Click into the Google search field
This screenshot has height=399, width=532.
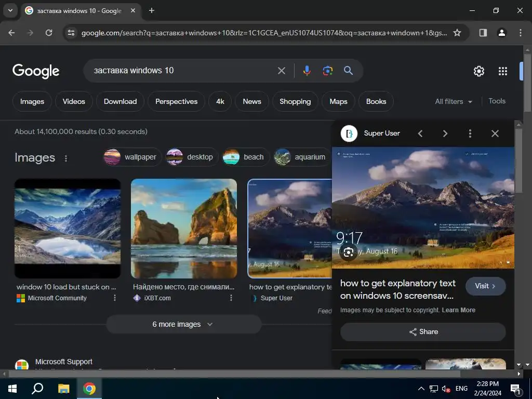click(x=183, y=71)
